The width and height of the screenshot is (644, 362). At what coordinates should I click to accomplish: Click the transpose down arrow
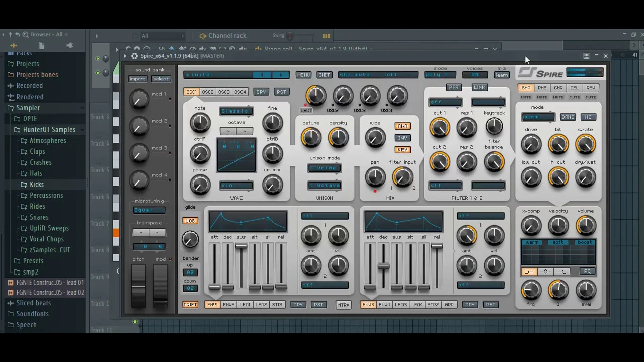point(141,233)
